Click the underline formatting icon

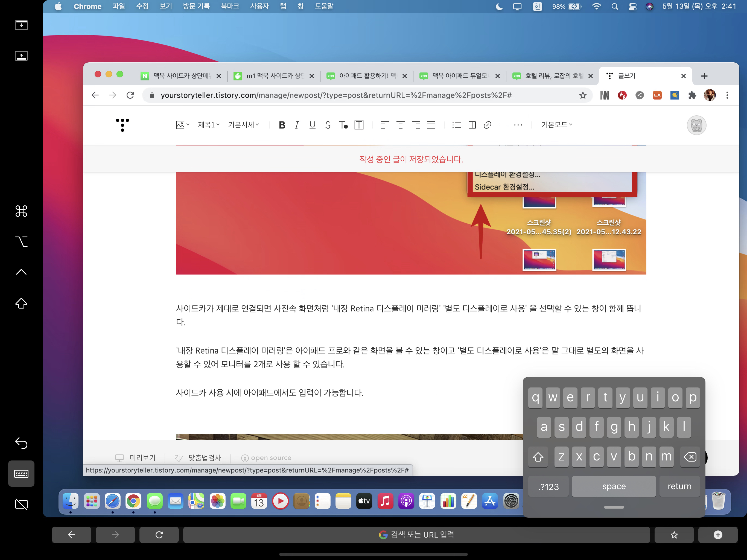pyautogui.click(x=312, y=125)
